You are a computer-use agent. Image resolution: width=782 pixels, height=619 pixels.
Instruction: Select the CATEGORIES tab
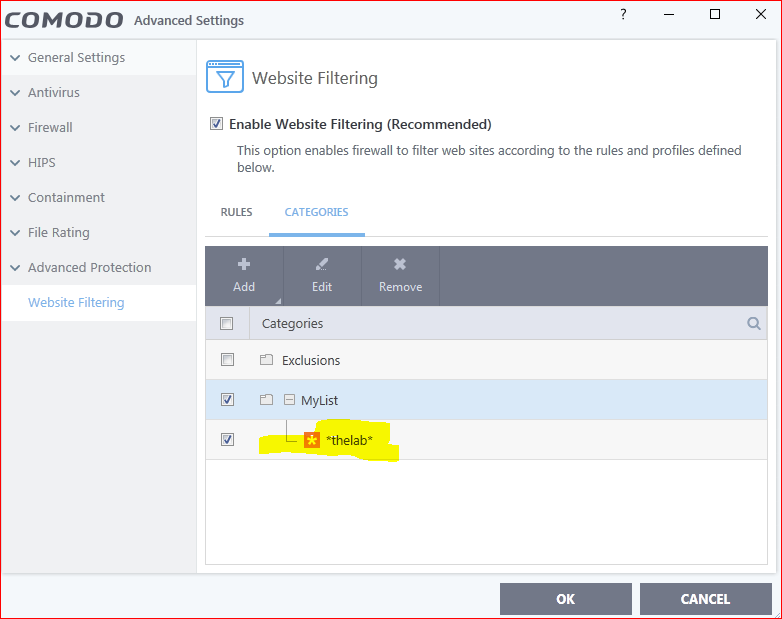pos(316,212)
